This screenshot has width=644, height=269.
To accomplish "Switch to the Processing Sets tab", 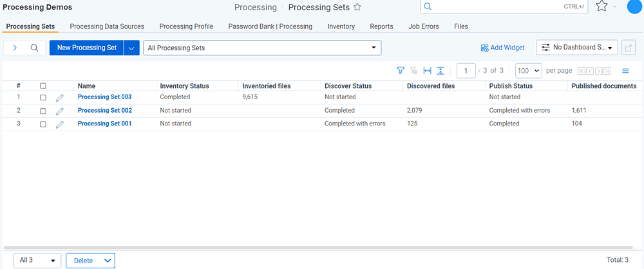I will click(x=30, y=26).
